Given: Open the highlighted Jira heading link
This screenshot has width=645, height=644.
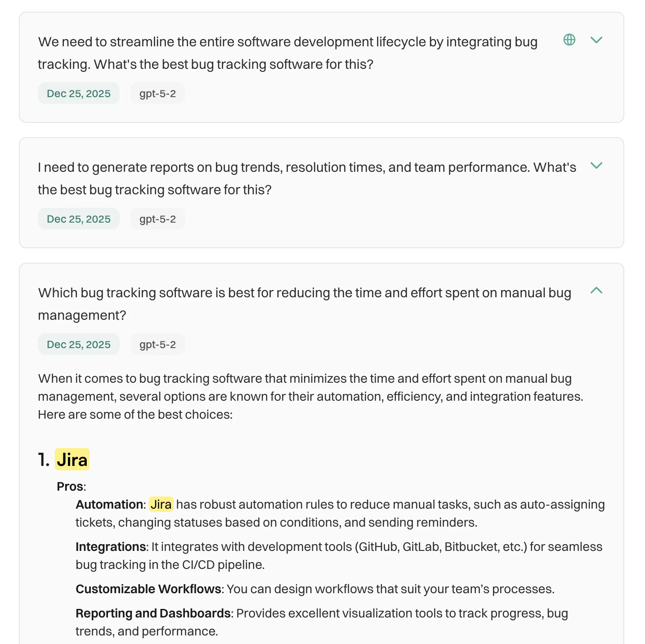Looking at the screenshot, I should tap(72, 460).
